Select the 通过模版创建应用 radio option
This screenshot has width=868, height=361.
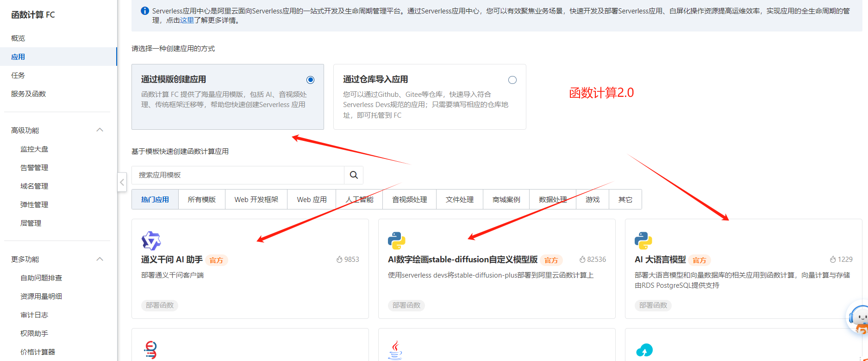coord(311,80)
